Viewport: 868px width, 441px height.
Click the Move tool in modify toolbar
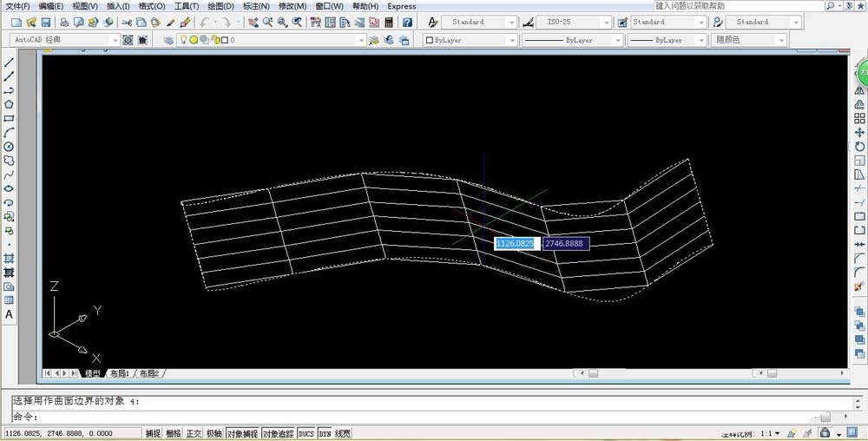pyautogui.click(x=859, y=132)
